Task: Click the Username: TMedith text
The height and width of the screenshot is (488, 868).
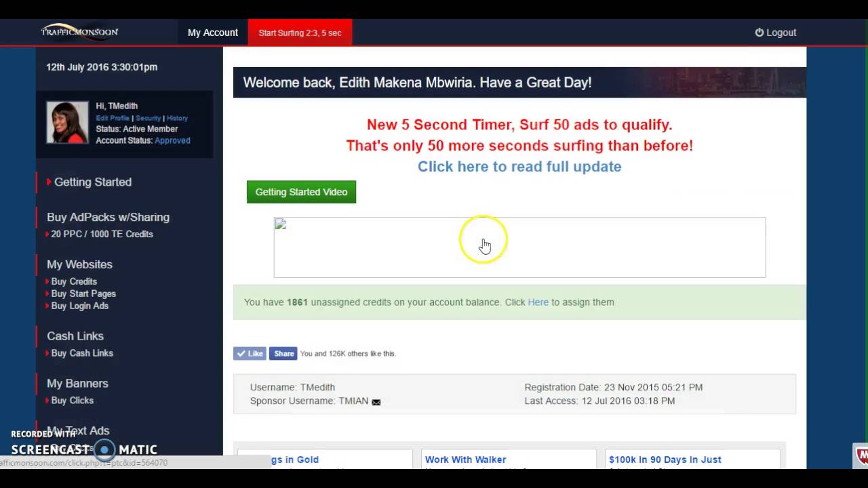Action: pos(292,387)
